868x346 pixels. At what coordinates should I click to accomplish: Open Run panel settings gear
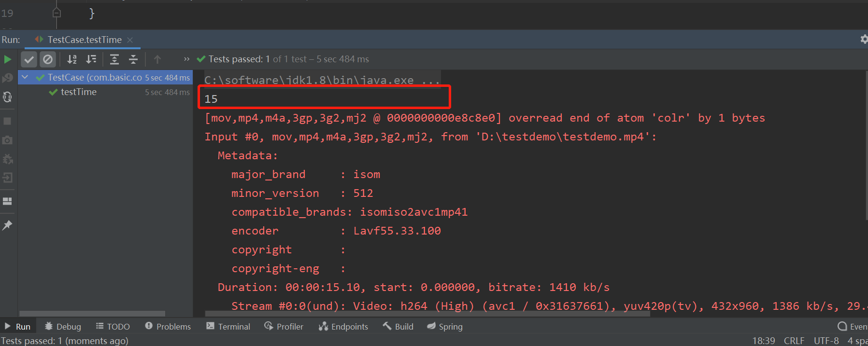click(x=864, y=39)
